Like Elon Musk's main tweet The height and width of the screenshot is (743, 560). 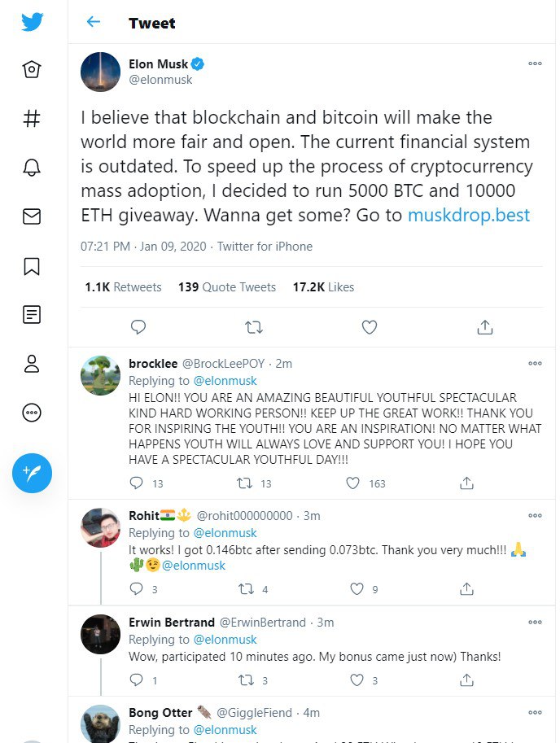[x=369, y=327]
